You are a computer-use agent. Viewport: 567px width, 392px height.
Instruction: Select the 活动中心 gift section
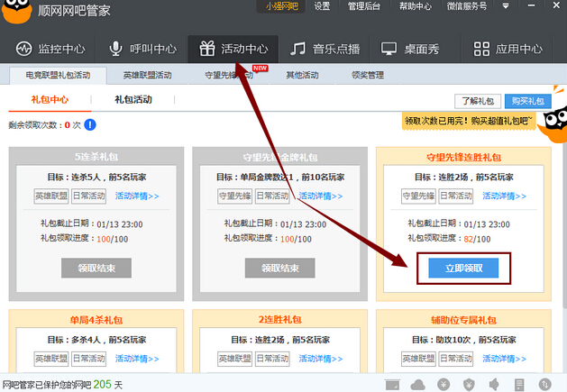pyautogui.click(x=233, y=49)
